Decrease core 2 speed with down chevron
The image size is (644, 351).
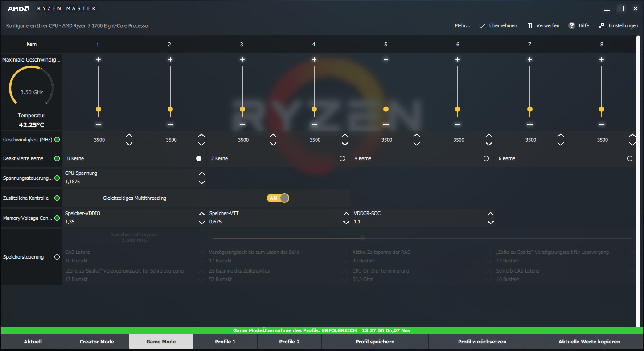[201, 144]
